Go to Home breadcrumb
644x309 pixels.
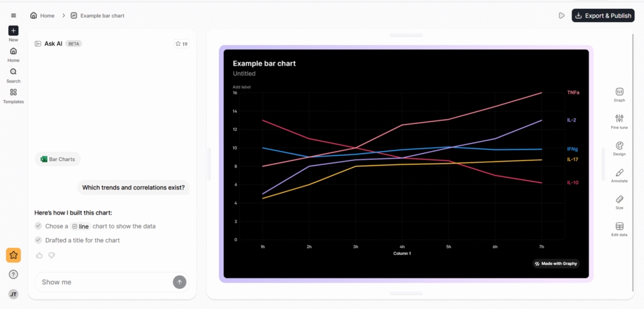[x=42, y=15]
